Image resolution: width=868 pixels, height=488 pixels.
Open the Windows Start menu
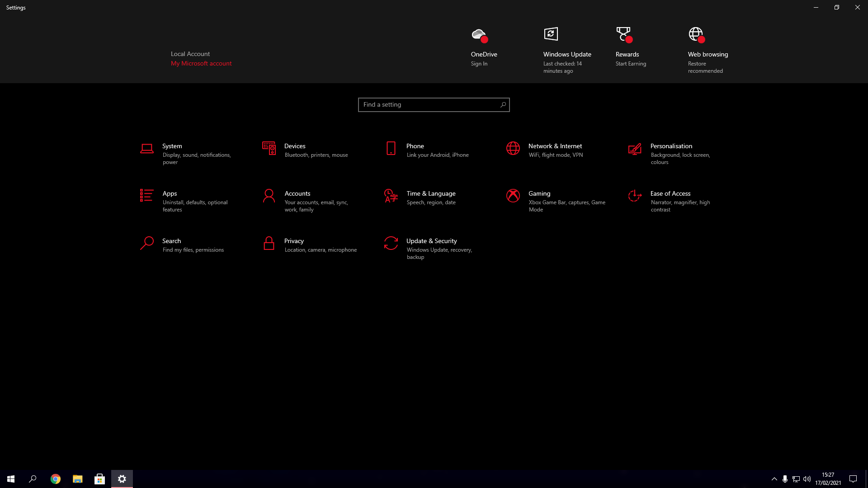[11, 479]
